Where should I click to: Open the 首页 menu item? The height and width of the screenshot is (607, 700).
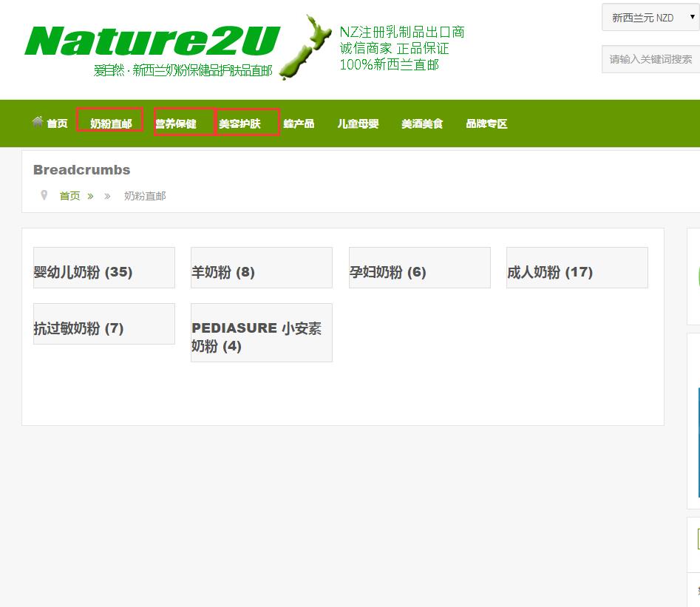tap(57, 123)
